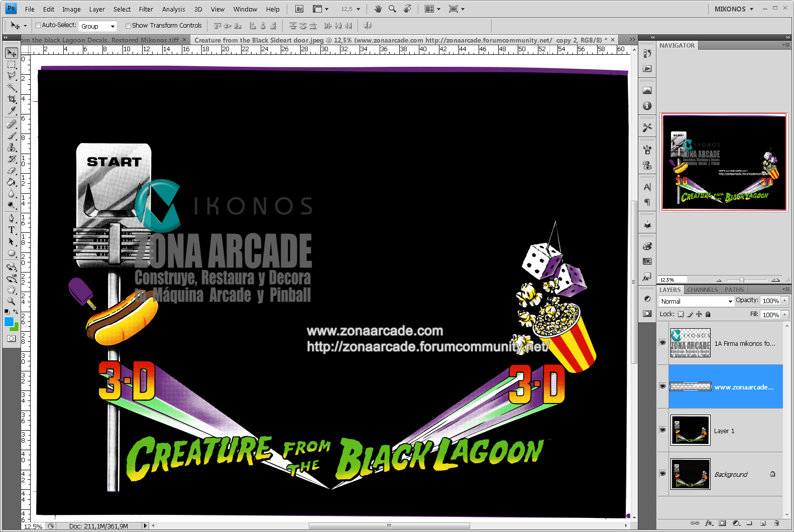The width and height of the screenshot is (794, 532).
Task: Open the Analysis menu
Action: (x=173, y=9)
